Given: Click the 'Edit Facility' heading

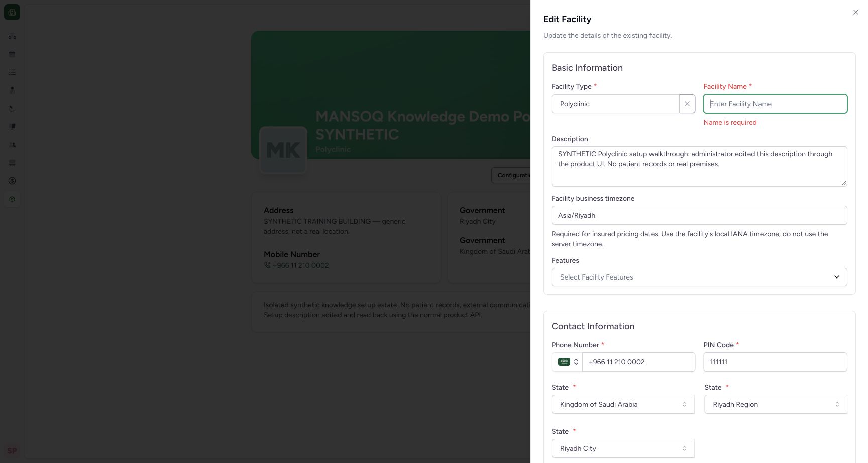Looking at the screenshot, I should 567,19.
